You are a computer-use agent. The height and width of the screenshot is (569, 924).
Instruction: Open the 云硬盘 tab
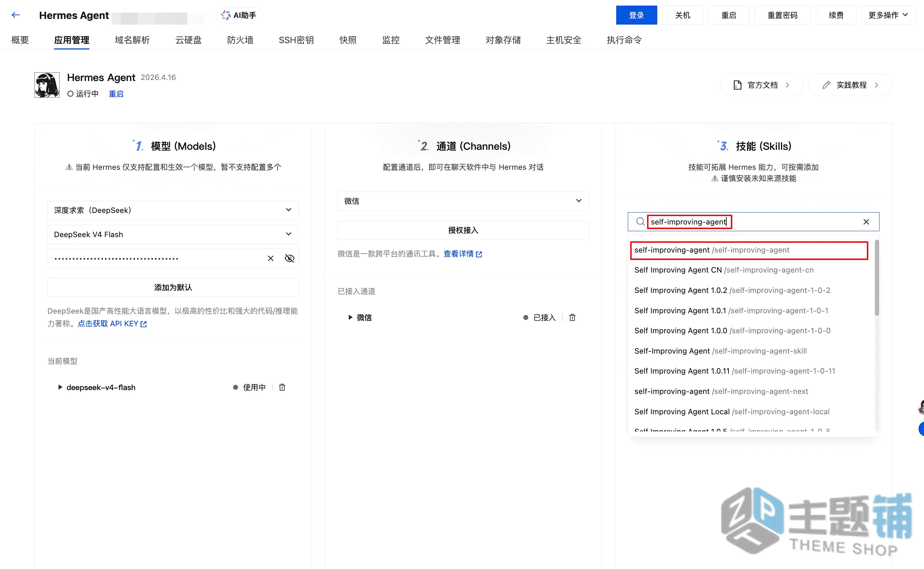click(x=188, y=40)
